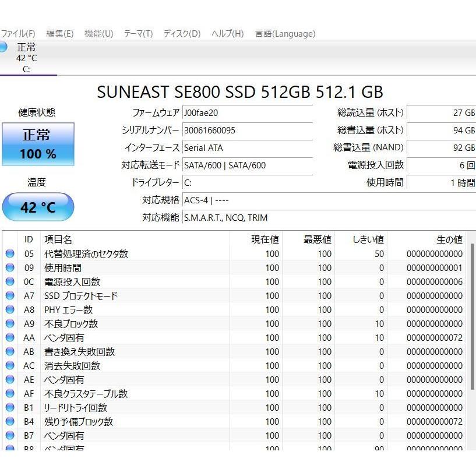
Task: Click the ファームウェア value field
Action: [x=245, y=112]
